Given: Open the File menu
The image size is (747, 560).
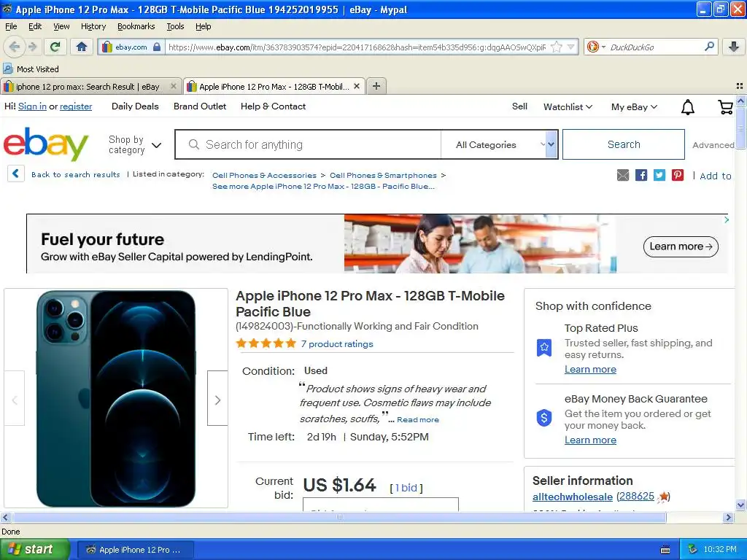Looking at the screenshot, I should [11, 26].
